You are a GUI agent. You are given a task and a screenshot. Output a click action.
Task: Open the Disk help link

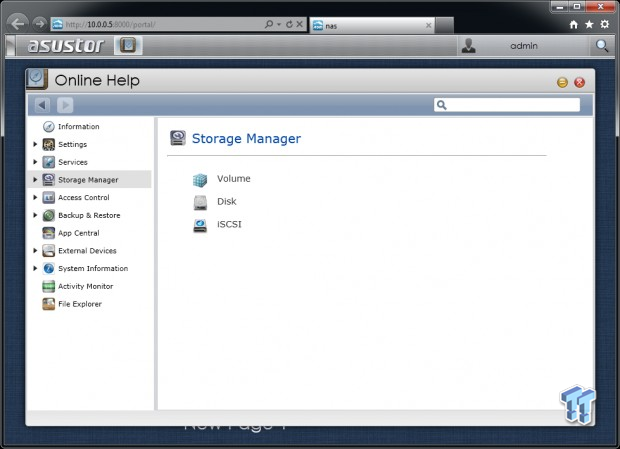coord(227,202)
